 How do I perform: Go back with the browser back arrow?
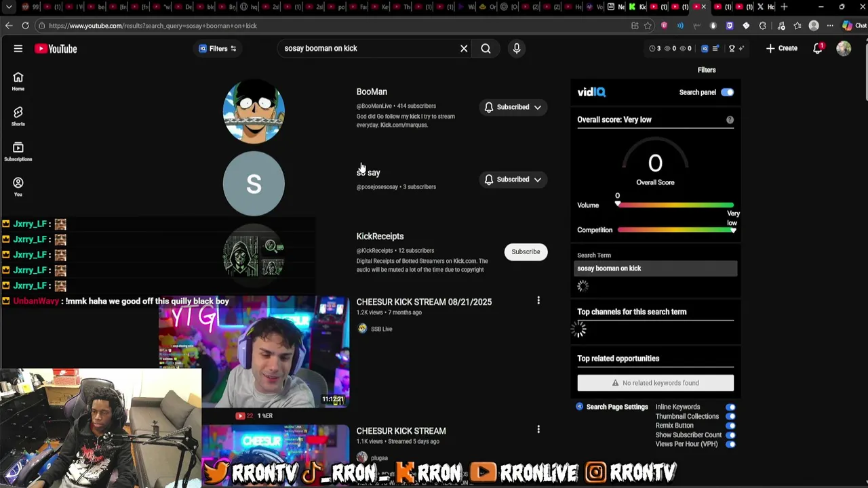point(9,26)
